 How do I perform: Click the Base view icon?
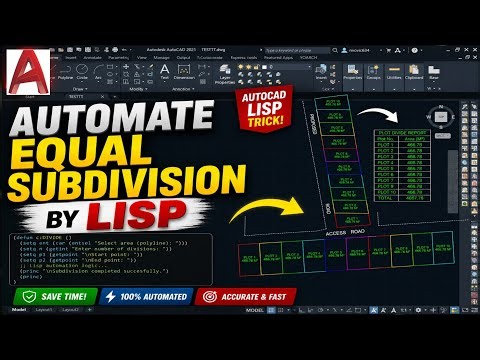[x=434, y=72]
